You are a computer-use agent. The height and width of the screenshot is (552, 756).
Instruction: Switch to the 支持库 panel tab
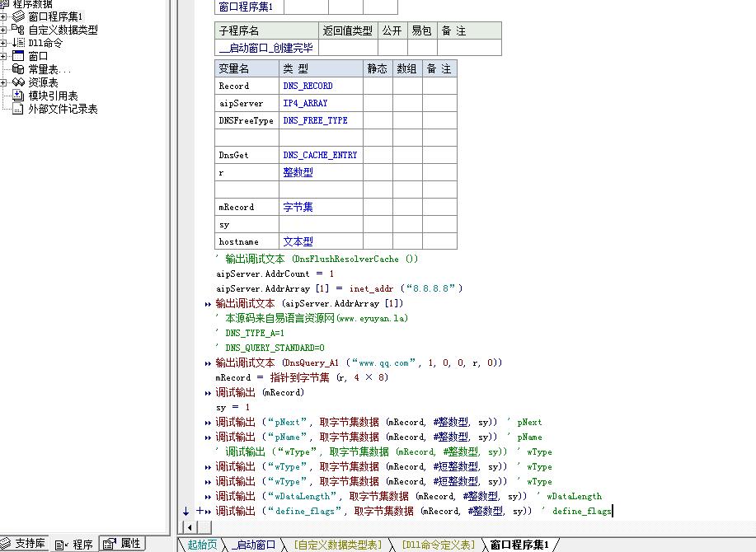[x=23, y=544]
